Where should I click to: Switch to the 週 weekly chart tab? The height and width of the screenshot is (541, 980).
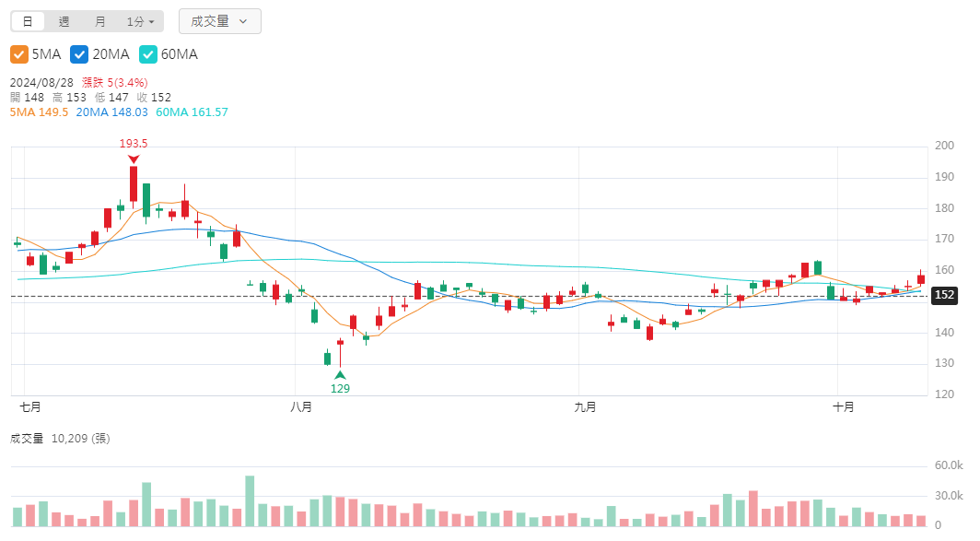pos(64,21)
